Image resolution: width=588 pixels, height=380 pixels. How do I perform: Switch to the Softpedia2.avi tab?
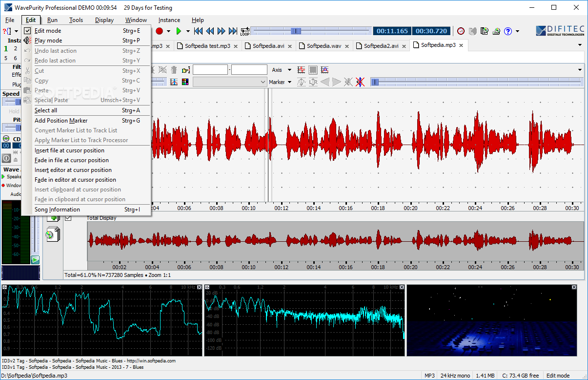point(381,46)
